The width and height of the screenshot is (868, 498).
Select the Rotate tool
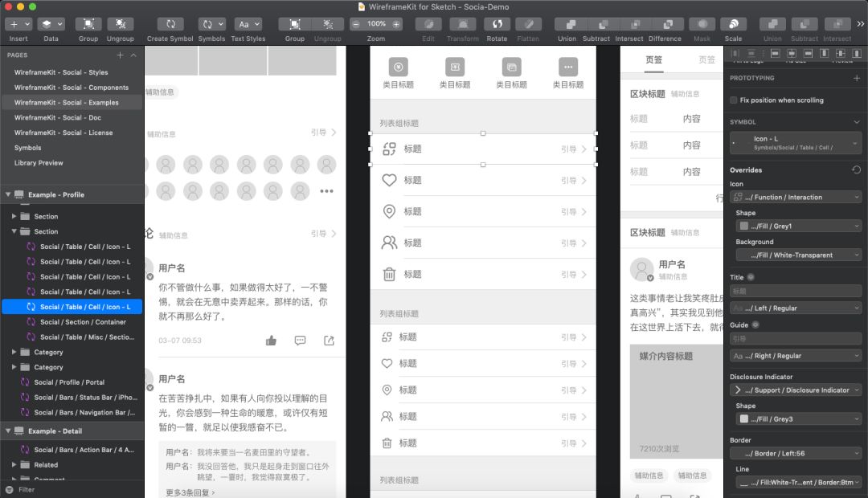coord(497,25)
